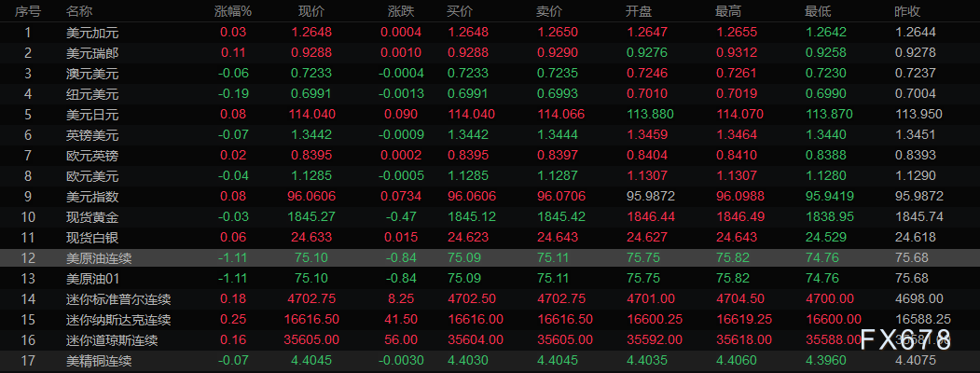Open the 美精铜连续 quote row
This screenshot has width=980, height=373.
99,361
